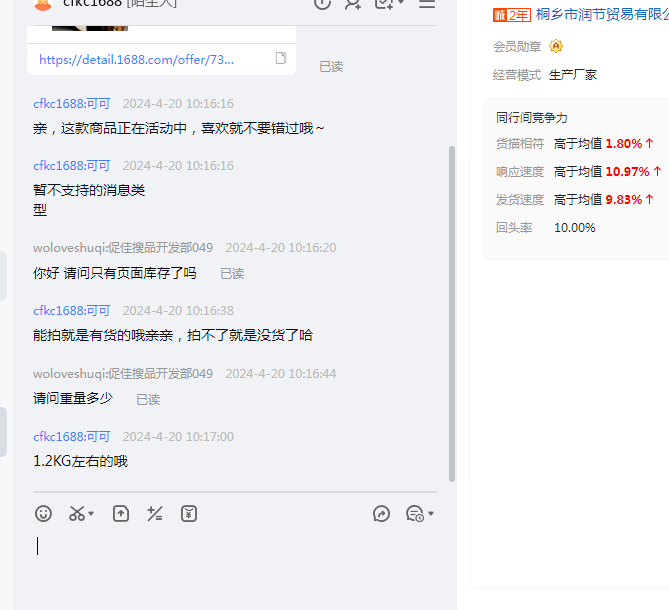Screen dimensions: 669x610
Task: Open the detail.1688.com offer link
Action: [137, 60]
